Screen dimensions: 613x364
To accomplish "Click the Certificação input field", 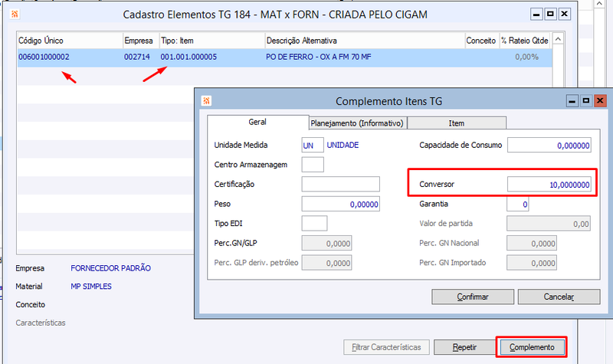I will [340, 184].
